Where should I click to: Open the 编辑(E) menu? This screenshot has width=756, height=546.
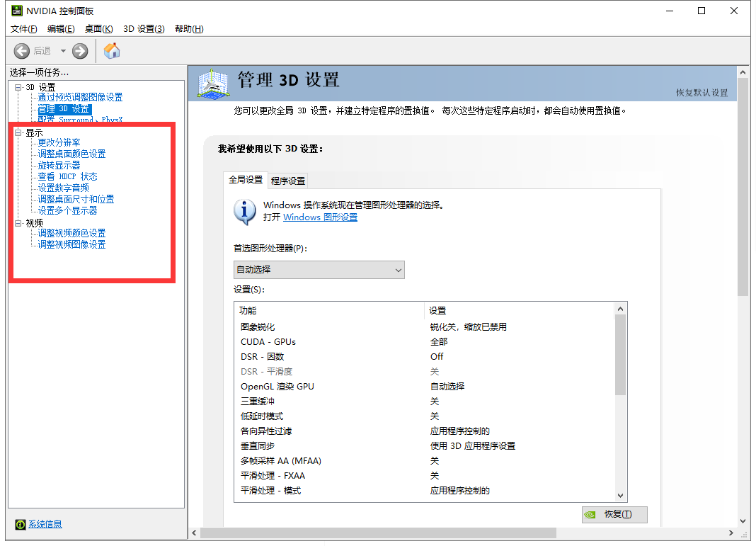coord(61,29)
